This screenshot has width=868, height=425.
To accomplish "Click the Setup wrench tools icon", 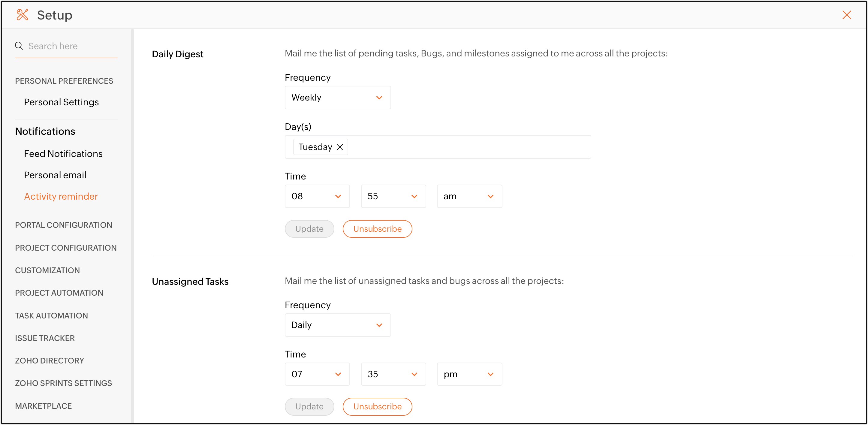I will pyautogui.click(x=22, y=15).
